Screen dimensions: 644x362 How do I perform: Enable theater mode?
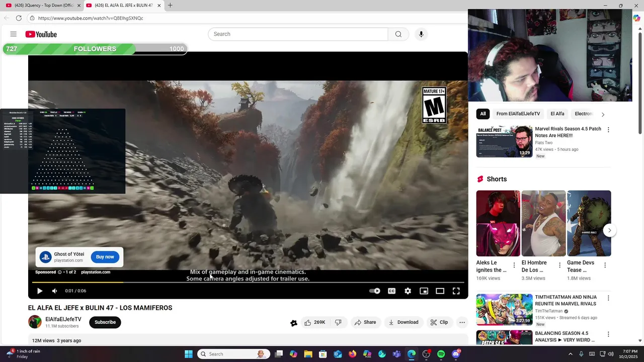tap(440, 291)
